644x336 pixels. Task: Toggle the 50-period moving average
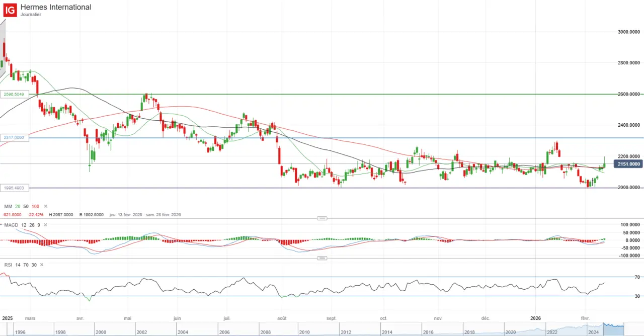pyautogui.click(x=26, y=206)
